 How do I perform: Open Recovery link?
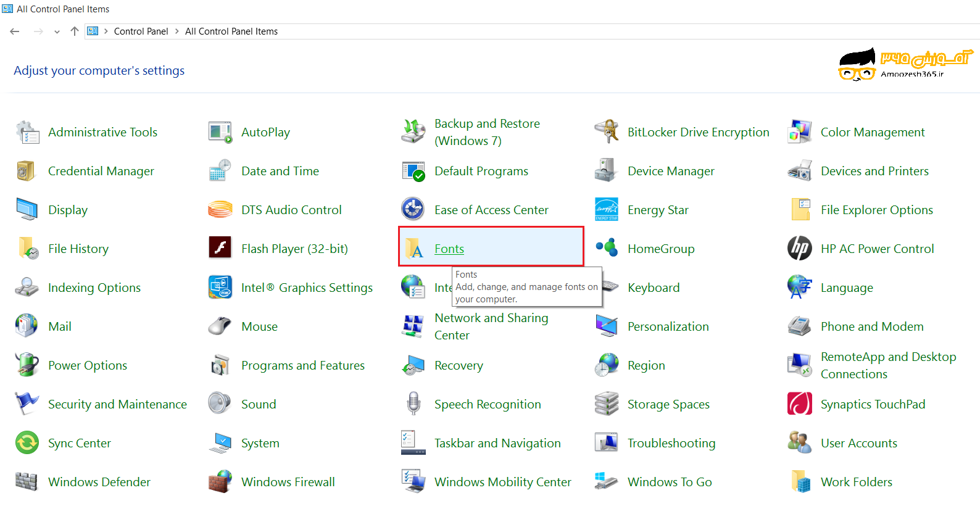[x=459, y=365]
